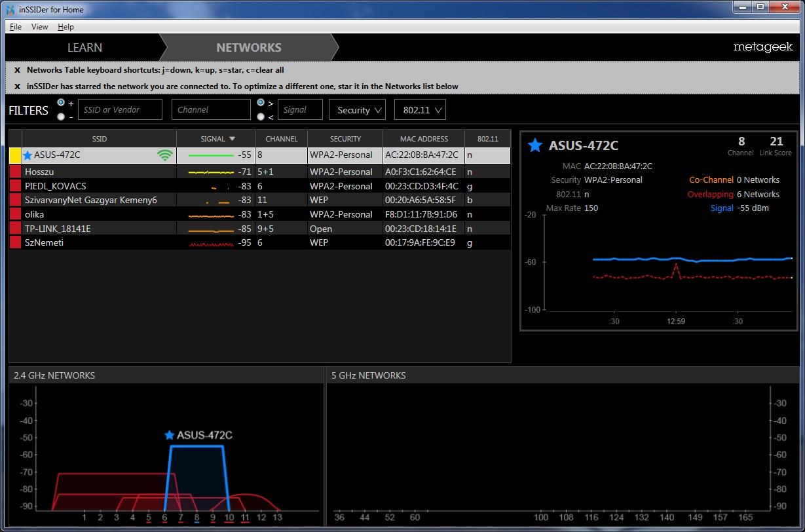Sort by the SSID column header
This screenshot has width=805, height=532.
[99, 139]
